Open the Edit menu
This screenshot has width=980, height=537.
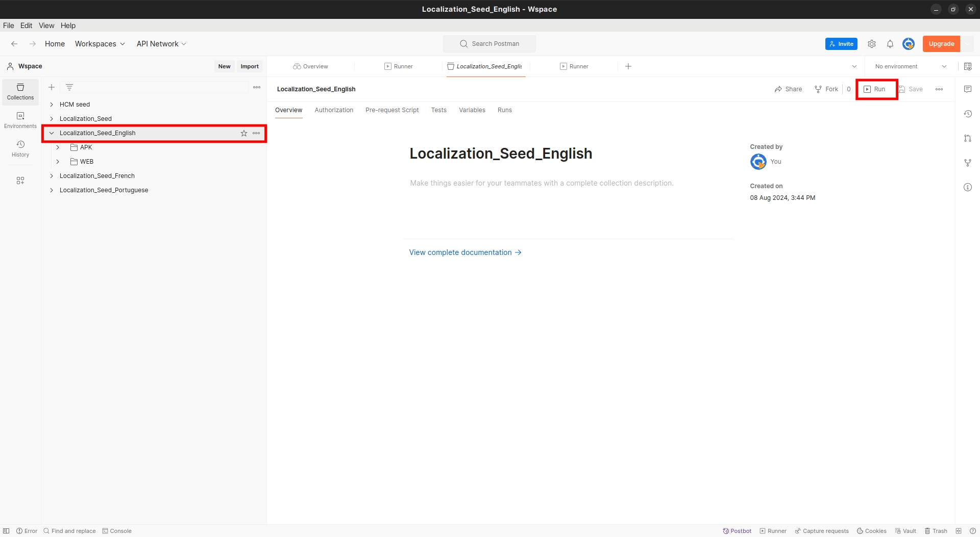26,25
